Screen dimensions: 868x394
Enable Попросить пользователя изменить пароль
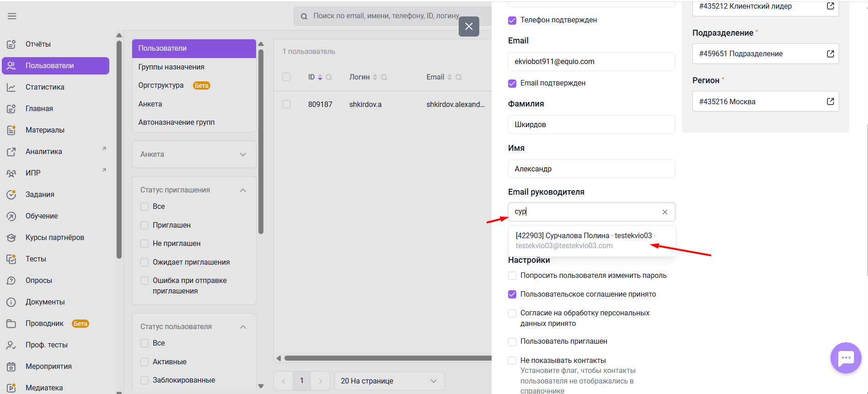click(x=512, y=276)
